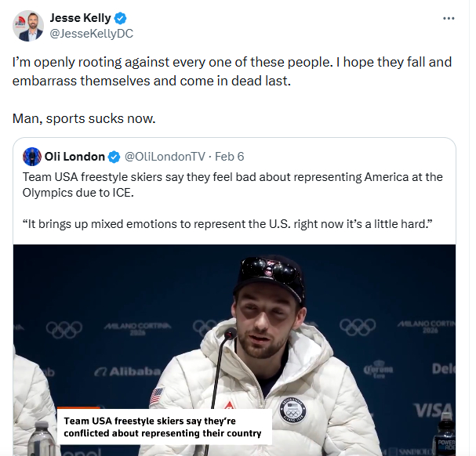Open the more options ellipsis menu
Image resolution: width=476 pixels, height=456 pixels.
point(449,18)
